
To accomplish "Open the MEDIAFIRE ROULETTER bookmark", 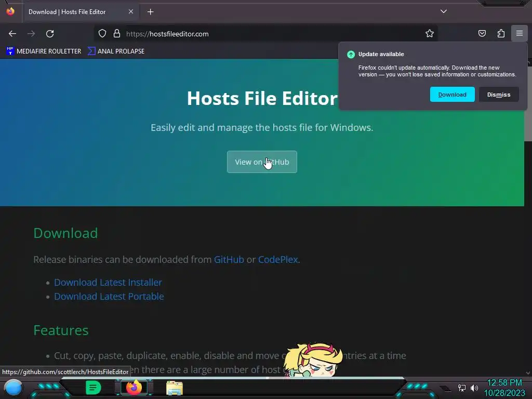I will click(x=44, y=51).
